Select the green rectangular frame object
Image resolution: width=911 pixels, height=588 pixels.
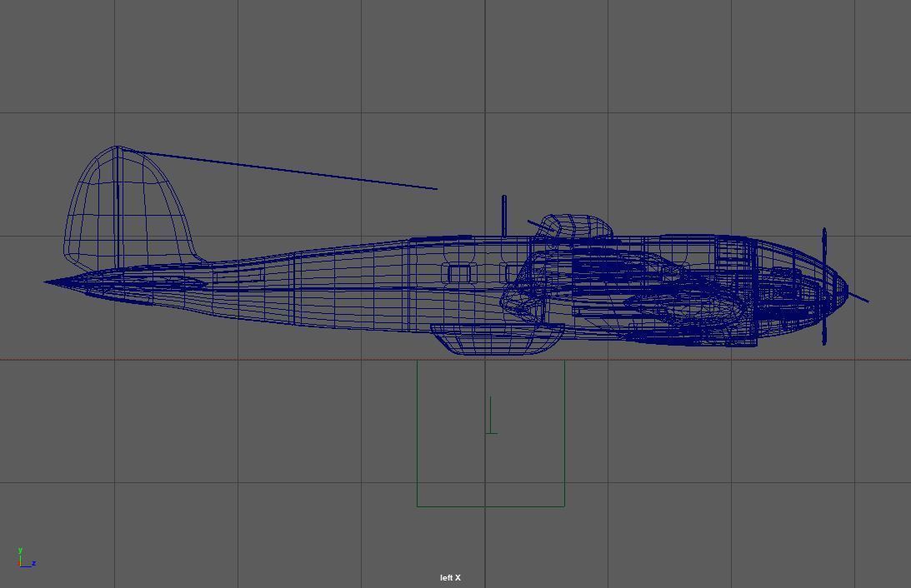point(491,434)
